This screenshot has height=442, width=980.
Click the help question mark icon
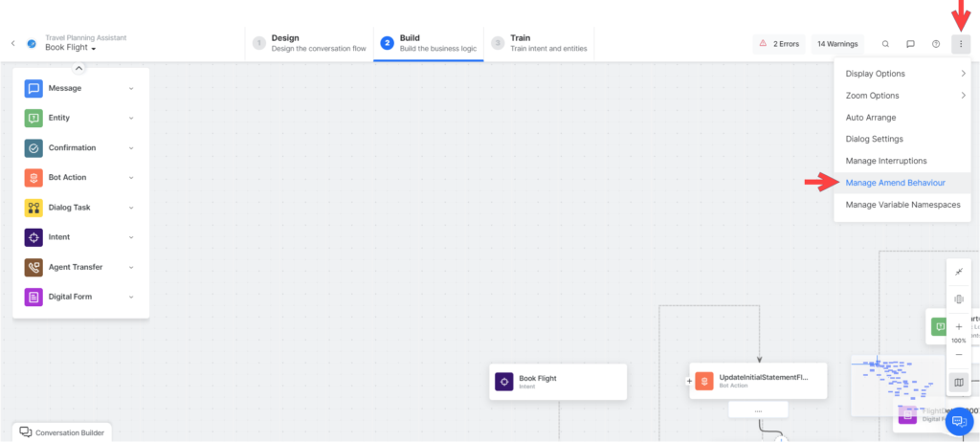936,44
